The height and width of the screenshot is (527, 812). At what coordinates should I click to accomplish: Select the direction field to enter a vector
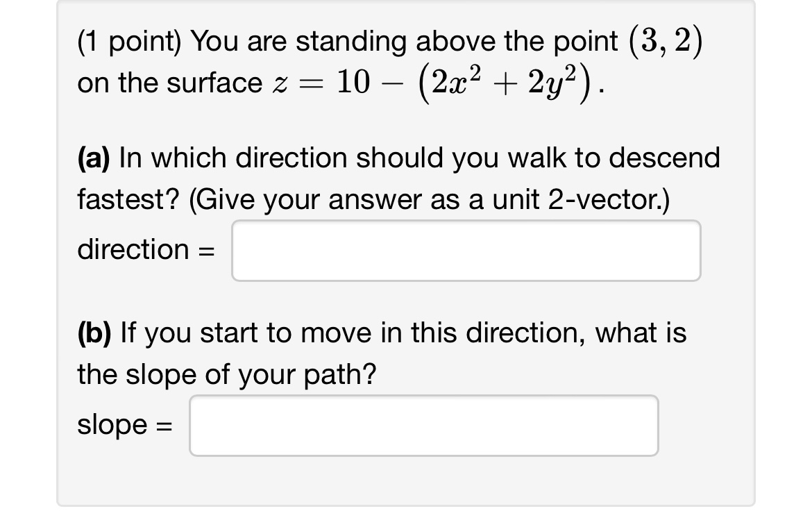[466, 250]
